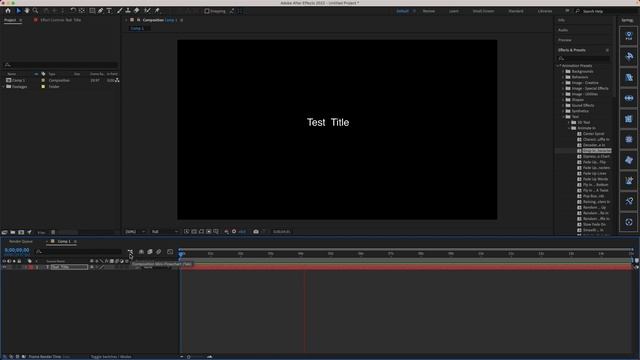The image size is (640, 360).
Task: Expand the Backgrounds presets folder
Action: click(563, 71)
